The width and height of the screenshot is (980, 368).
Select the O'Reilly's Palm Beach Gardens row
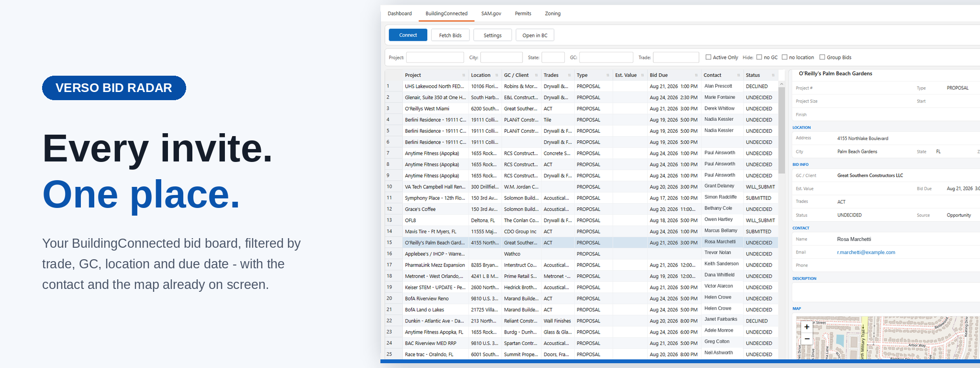click(582, 242)
